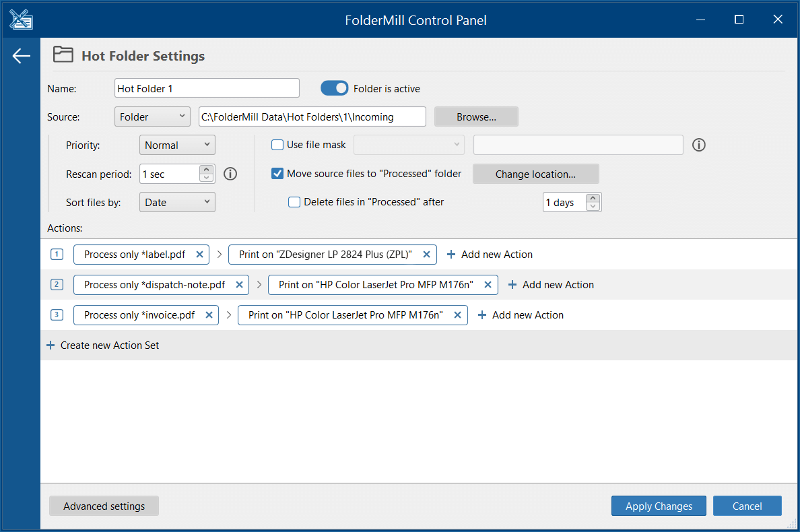Open the Rescan period info icon
Screen dimensions: 800x532
(x=230, y=174)
